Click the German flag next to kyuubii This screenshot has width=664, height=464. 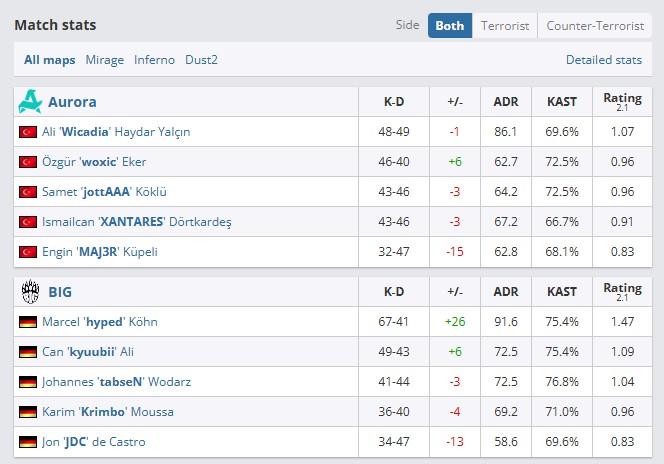point(28,352)
